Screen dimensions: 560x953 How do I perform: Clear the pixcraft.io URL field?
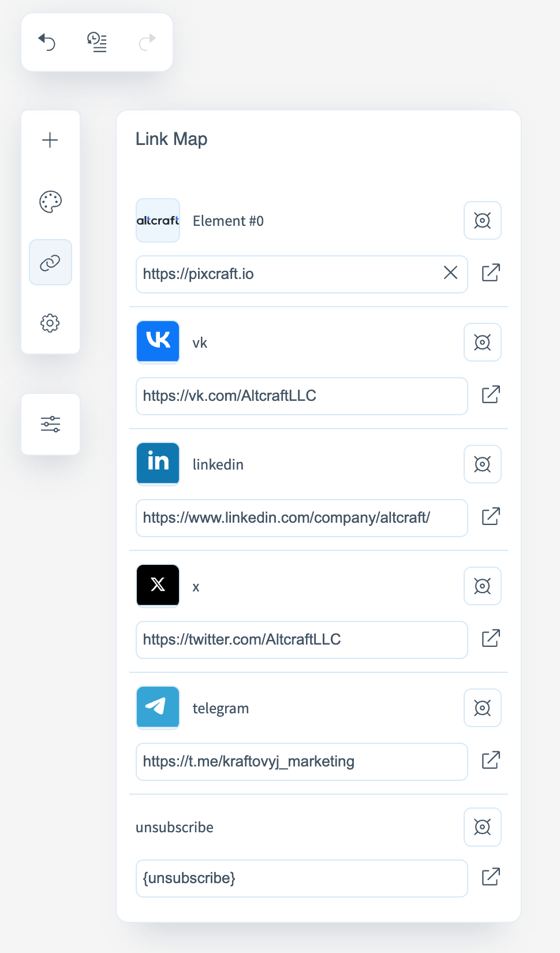point(450,273)
